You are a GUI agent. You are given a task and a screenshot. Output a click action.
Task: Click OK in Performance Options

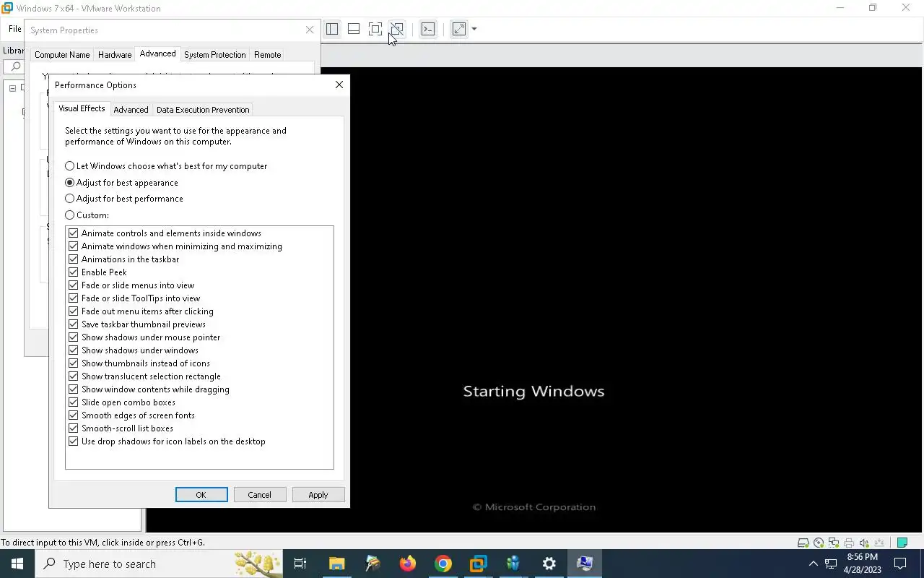click(x=201, y=495)
